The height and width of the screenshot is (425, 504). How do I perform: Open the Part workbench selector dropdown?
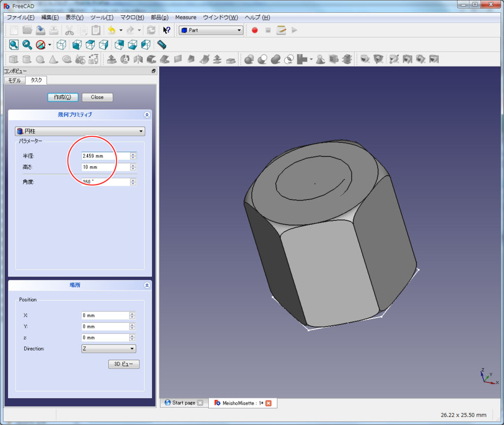click(211, 30)
